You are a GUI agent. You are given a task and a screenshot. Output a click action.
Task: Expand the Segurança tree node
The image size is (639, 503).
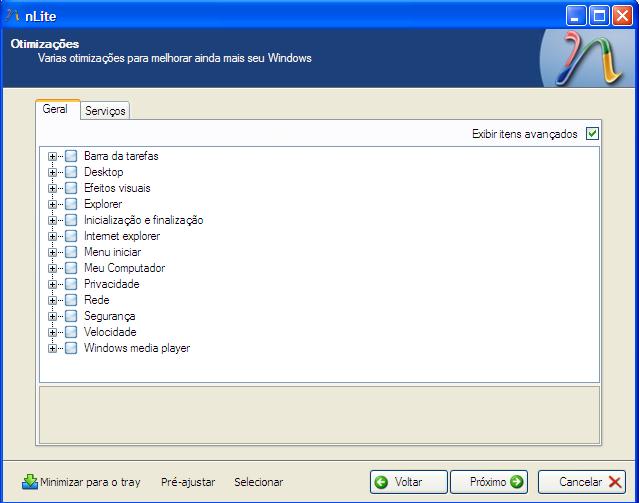pyautogui.click(x=52, y=316)
